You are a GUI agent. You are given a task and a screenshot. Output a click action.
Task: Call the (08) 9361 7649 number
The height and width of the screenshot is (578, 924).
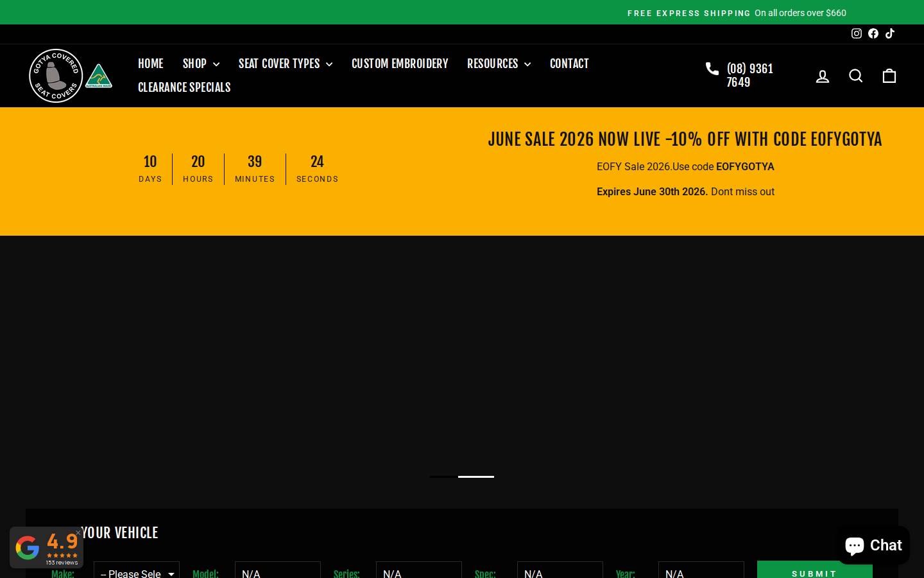pyautogui.click(x=749, y=76)
